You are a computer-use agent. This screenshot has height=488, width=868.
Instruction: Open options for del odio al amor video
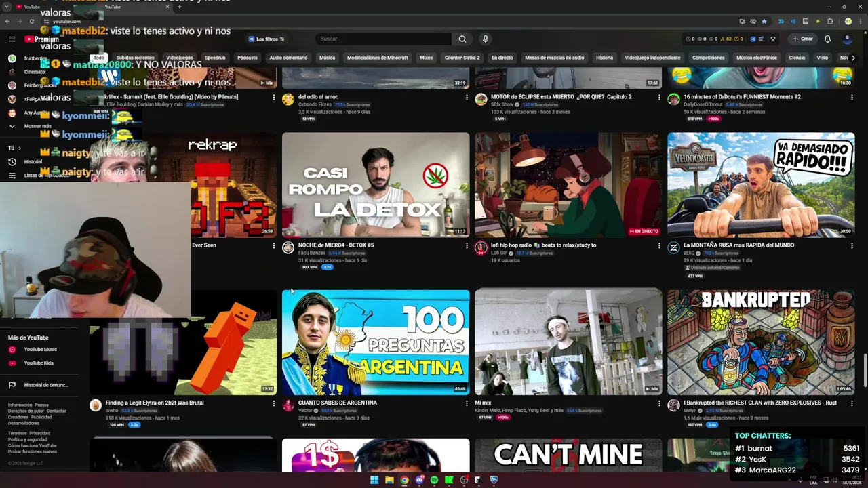[x=467, y=97]
